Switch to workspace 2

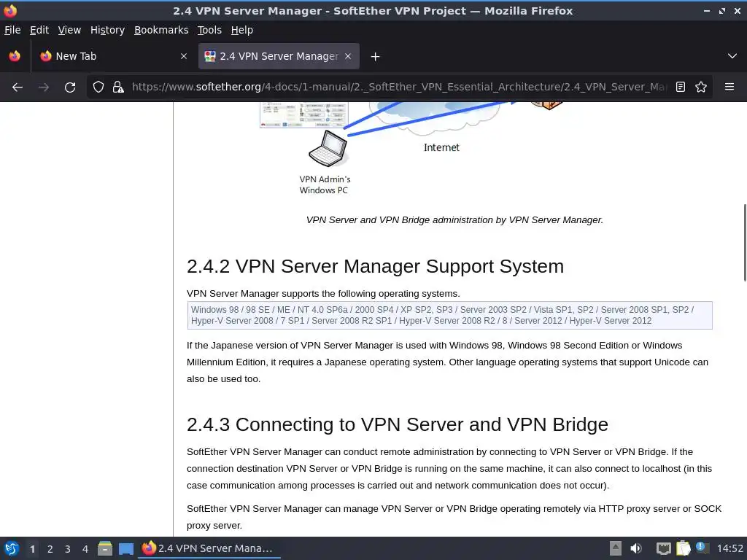pyautogui.click(x=50, y=549)
